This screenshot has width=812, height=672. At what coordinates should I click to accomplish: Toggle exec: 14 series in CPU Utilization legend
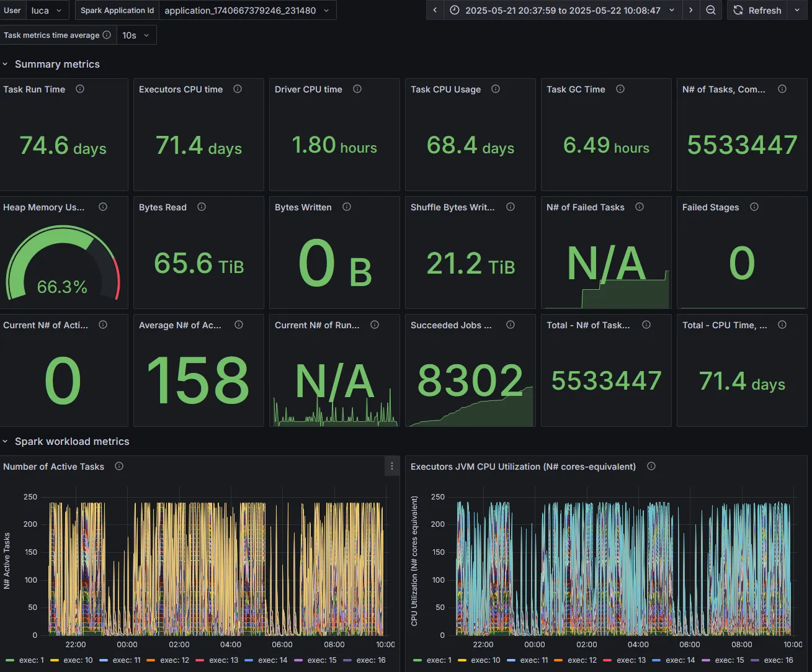coord(674,660)
